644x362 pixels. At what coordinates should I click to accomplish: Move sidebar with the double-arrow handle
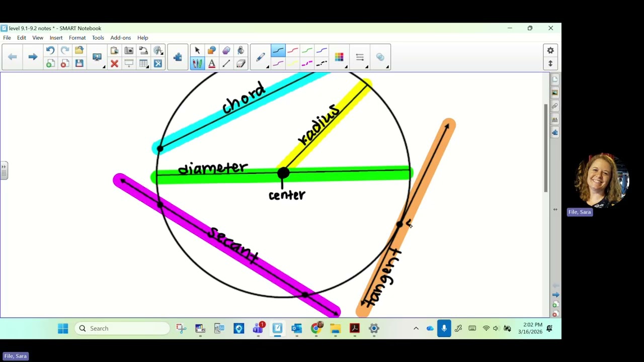tap(555, 209)
